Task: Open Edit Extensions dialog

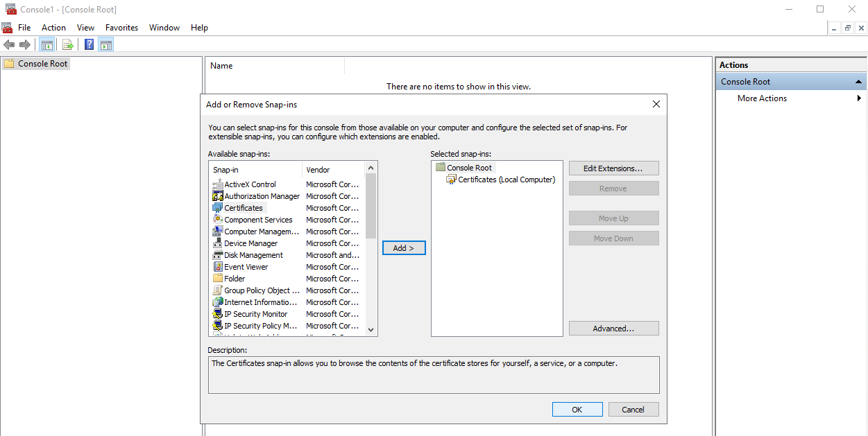Action: (613, 168)
